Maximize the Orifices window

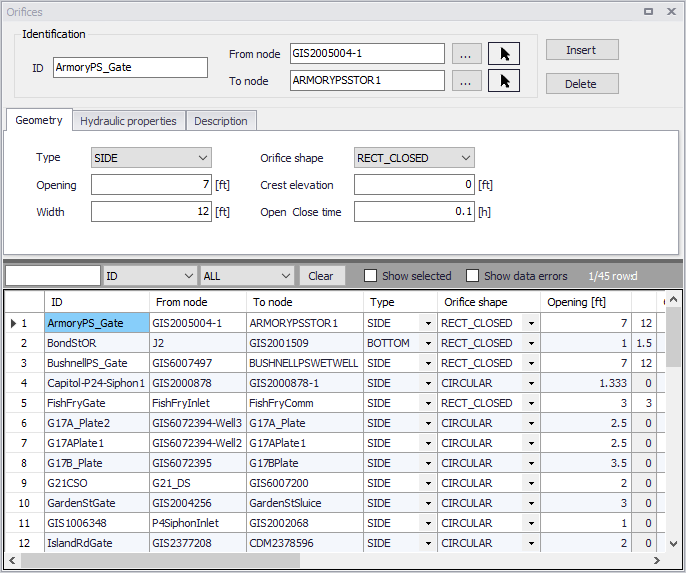pos(648,11)
